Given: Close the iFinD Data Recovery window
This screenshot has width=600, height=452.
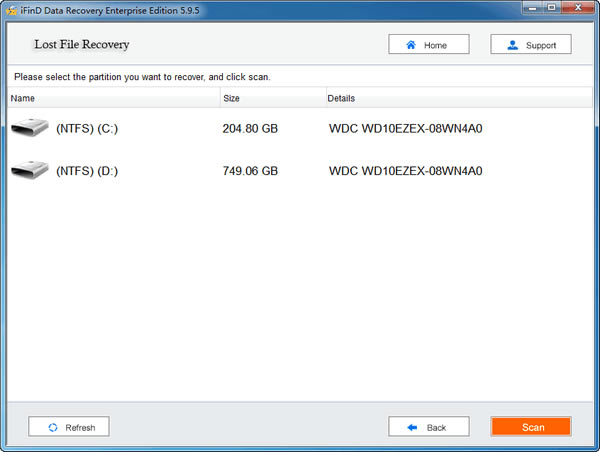Looking at the screenshot, I should pos(578,8).
